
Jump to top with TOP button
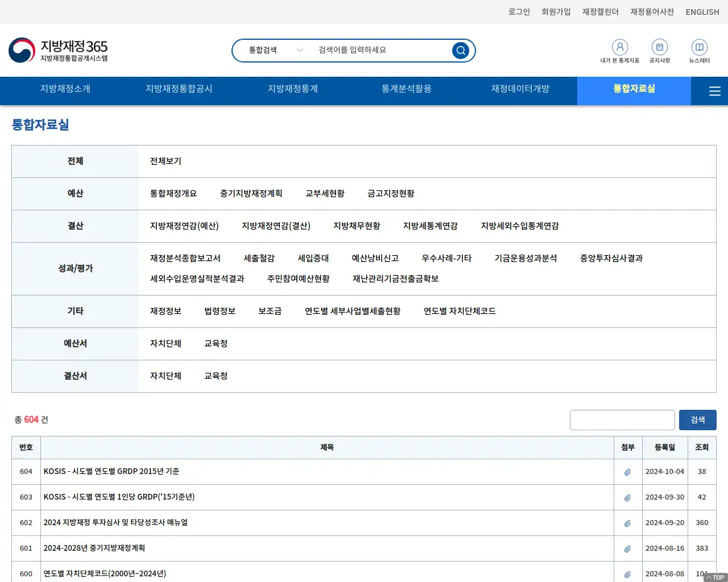[715, 577]
